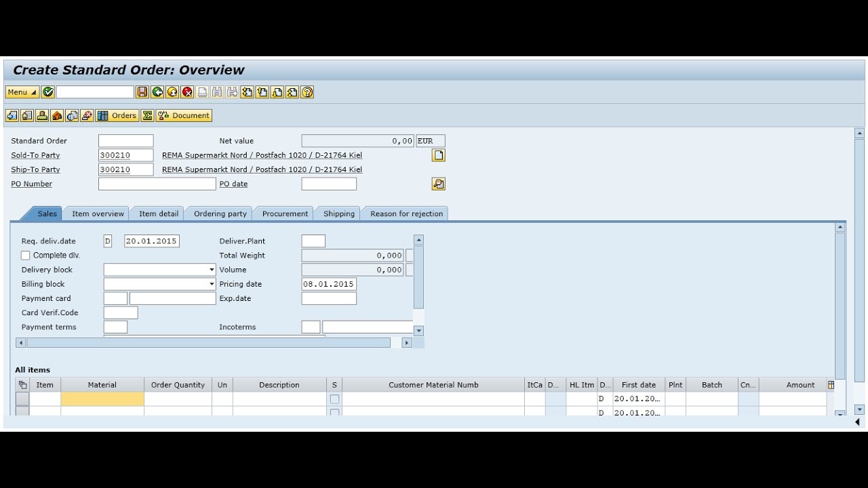The width and height of the screenshot is (868, 488).
Task: Click the outermost window scrollbar down arrow
Action: coord(860,409)
